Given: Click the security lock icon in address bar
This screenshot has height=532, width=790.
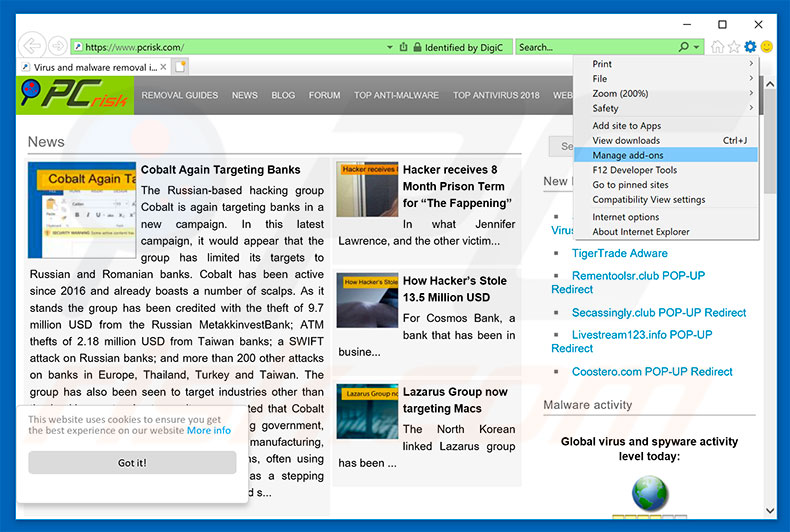Looking at the screenshot, I should (417, 47).
